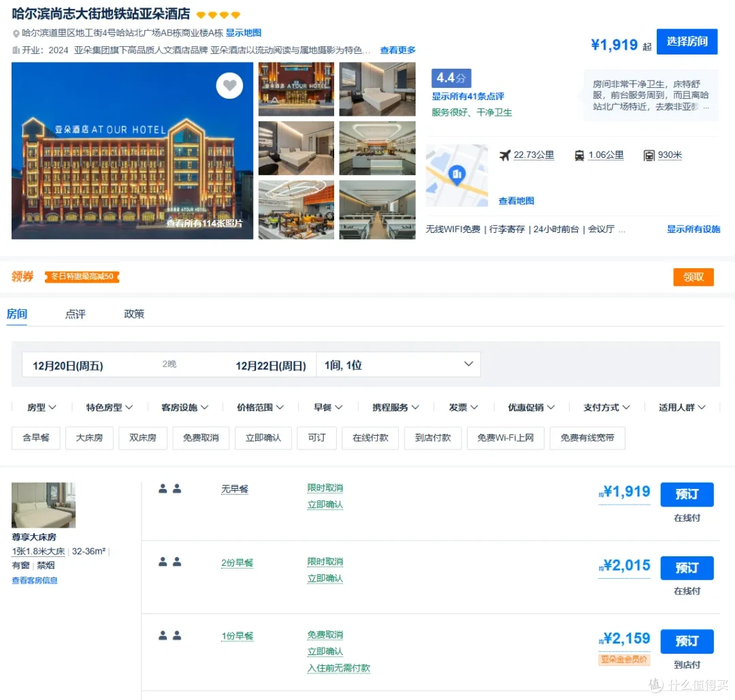Expand the 特色房型 filter dropdown
The height and width of the screenshot is (700, 735).
109,407
